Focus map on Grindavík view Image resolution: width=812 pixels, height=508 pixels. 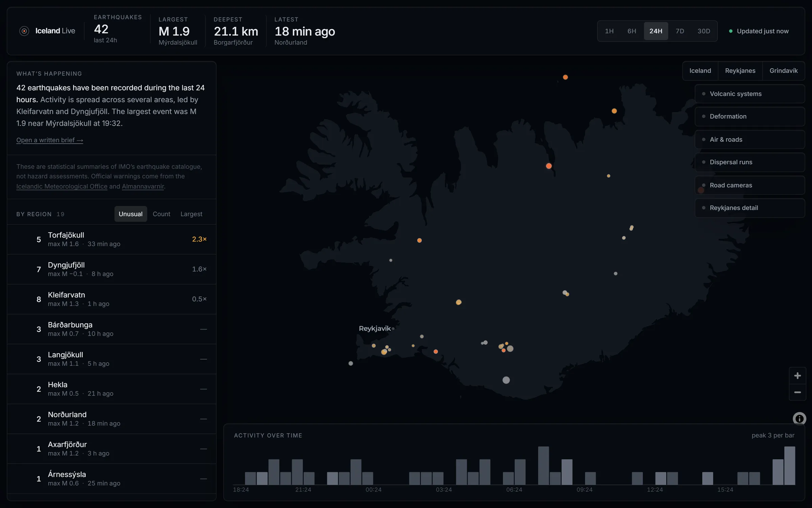point(783,71)
